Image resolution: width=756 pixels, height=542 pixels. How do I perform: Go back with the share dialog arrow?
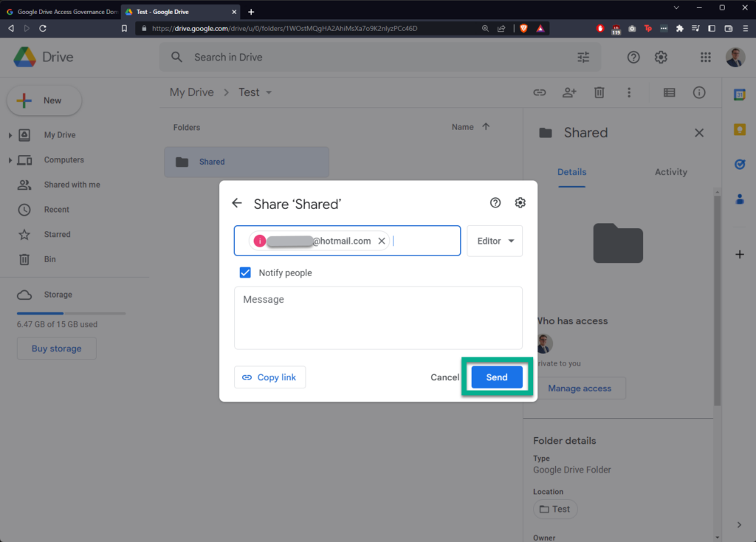click(x=237, y=203)
